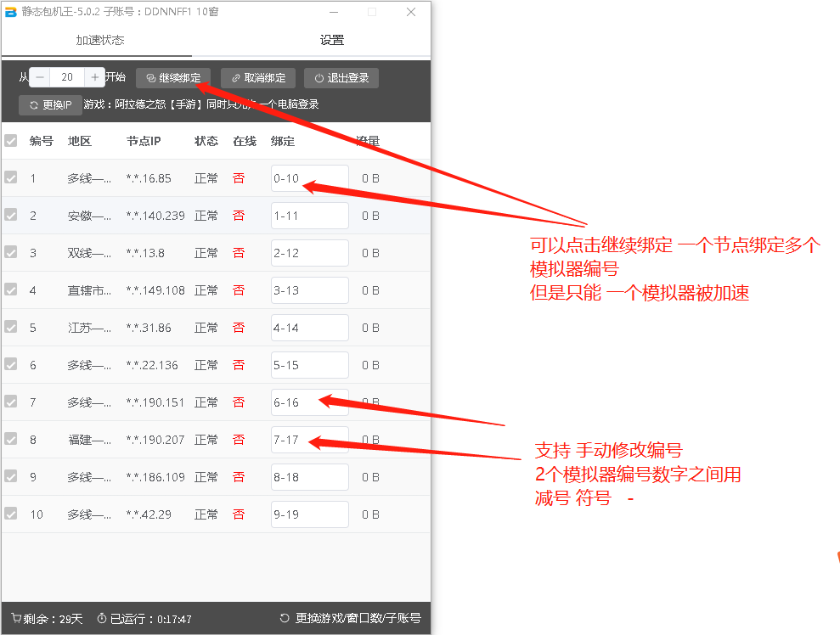Switch to the 设置 tab
Viewport: 840px width, 635px height.
coord(332,41)
